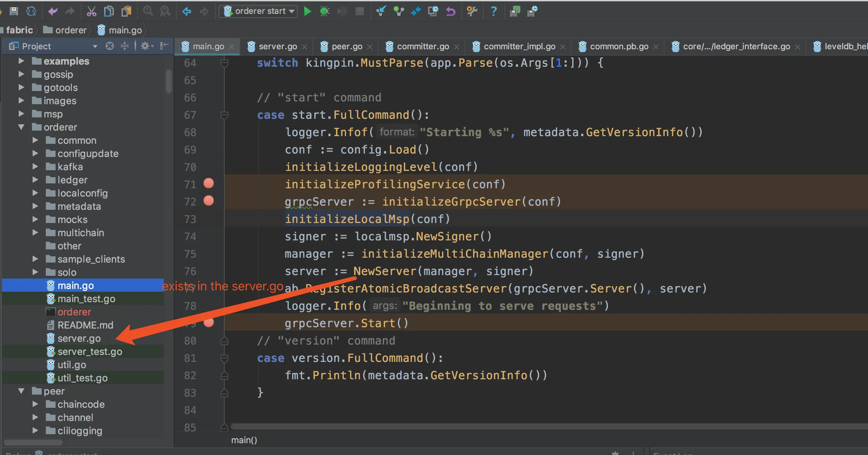Click the orderer breadcrumb in navigation bar
The width and height of the screenshot is (868, 455).
(x=70, y=30)
